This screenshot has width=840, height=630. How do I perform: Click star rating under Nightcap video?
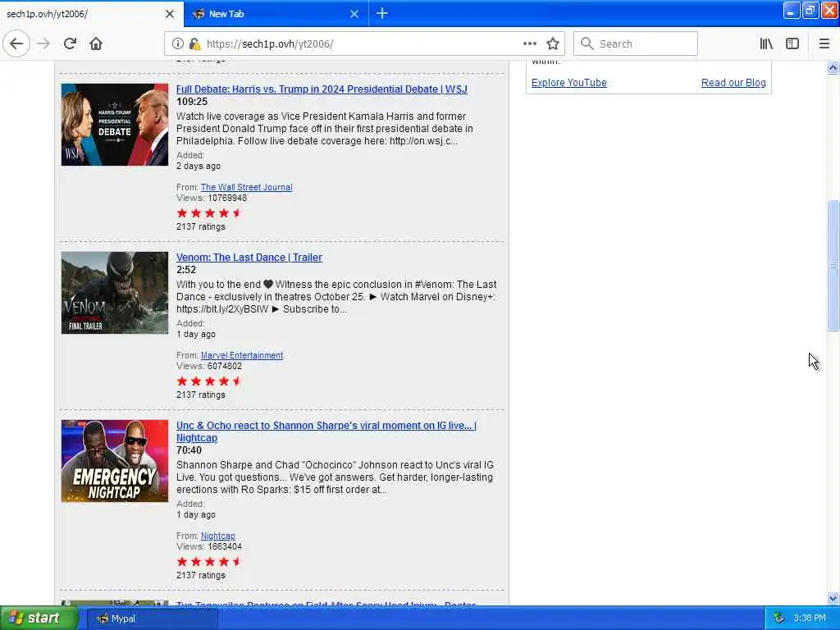209,562
